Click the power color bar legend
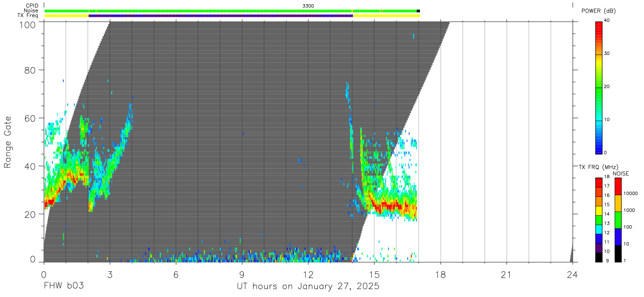Image resolution: width=644 pixels, height=297 pixels. 598,87
